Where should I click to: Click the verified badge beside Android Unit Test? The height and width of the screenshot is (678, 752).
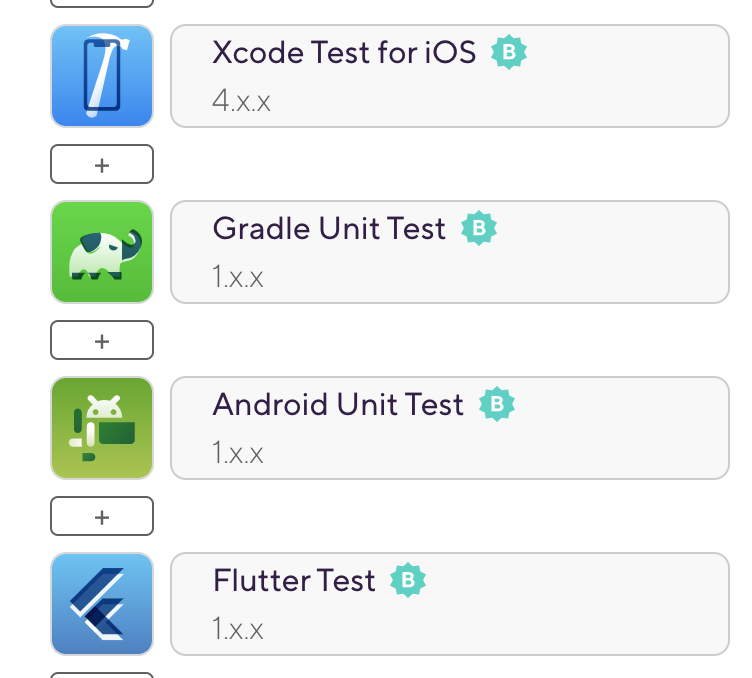tap(497, 404)
